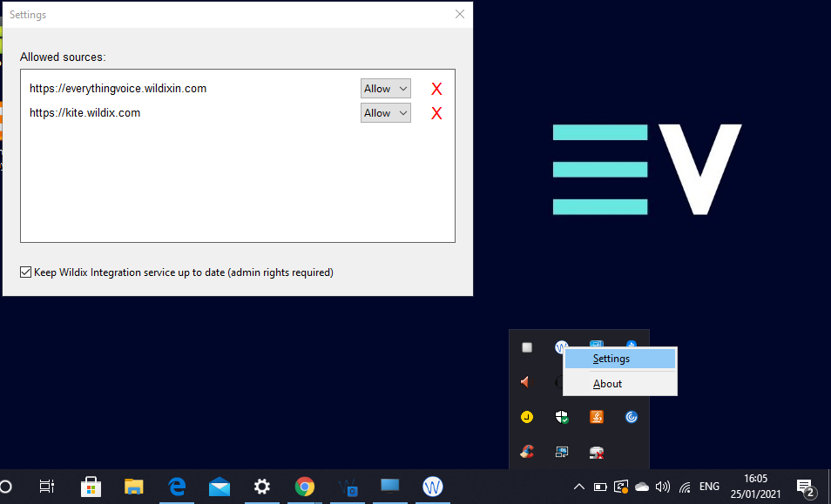Switch to Google Chrome on the taskbar
831x504 pixels.
[305, 487]
